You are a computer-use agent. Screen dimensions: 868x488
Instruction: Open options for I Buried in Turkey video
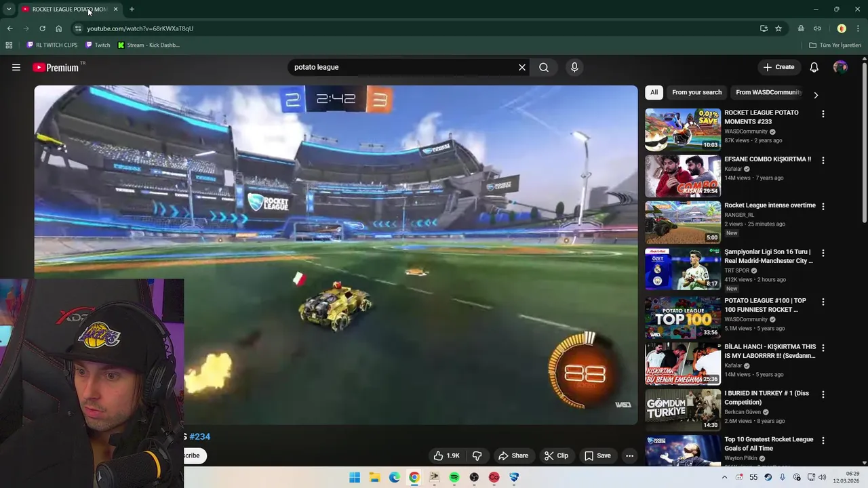pyautogui.click(x=823, y=394)
